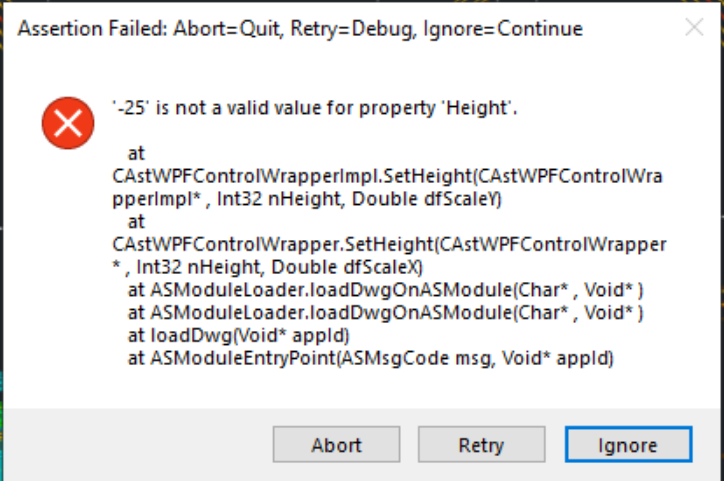This screenshot has height=481, width=724.
Task: Click the gray footer area beside Abort
Action: 139,445
